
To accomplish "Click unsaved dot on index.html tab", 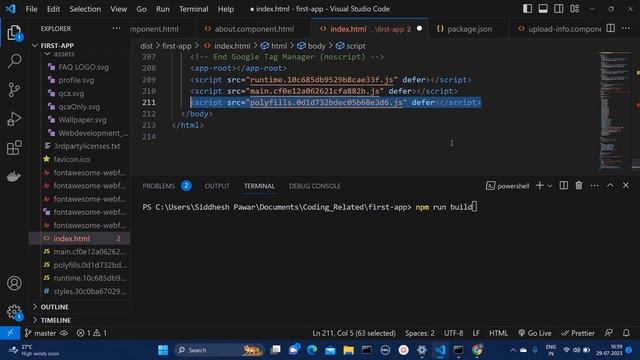I will pyautogui.click(x=419, y=29).
